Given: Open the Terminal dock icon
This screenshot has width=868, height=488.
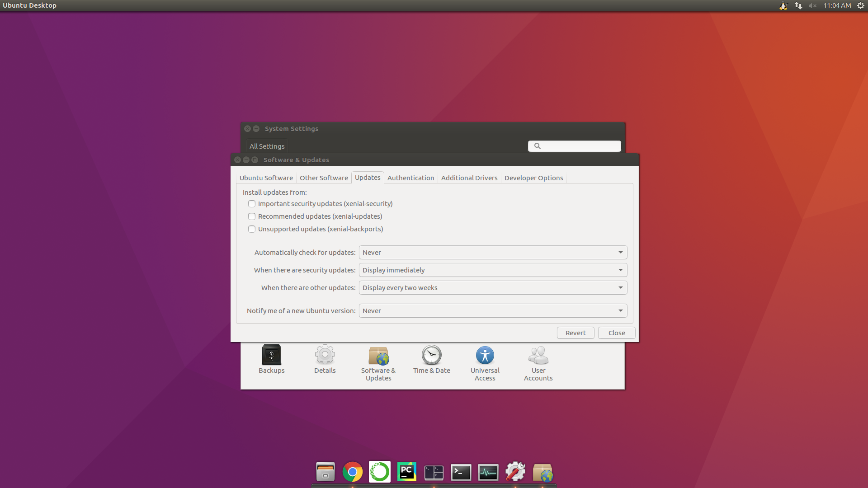Looking at the screenshot, I should click(x=461, y=472).
